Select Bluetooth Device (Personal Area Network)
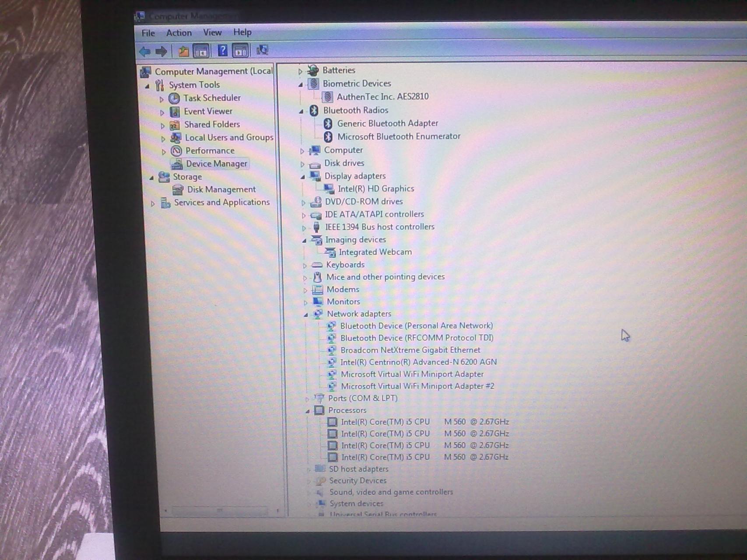The height and width of the screenshot is (560, 747). [417, 325]
